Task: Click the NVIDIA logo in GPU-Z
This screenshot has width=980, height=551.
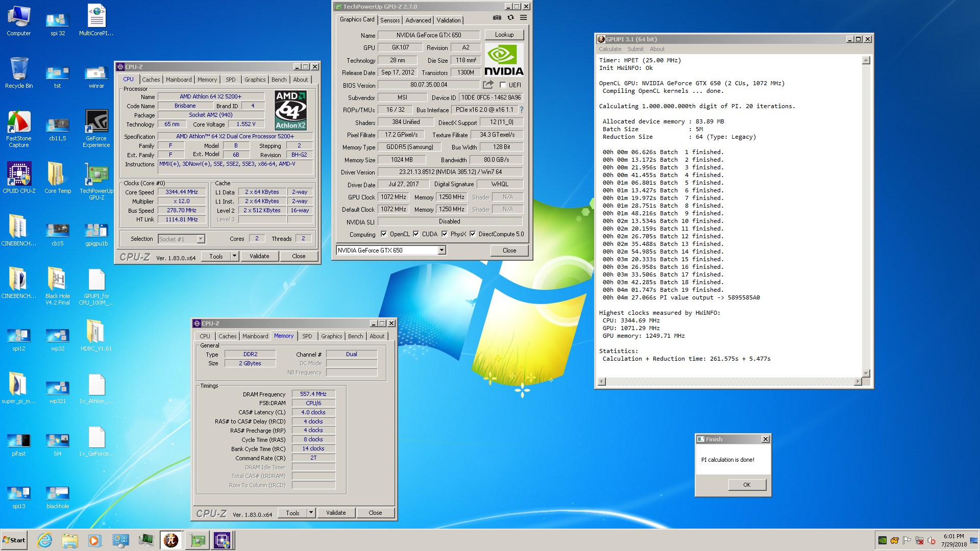Action: (504, 60)
